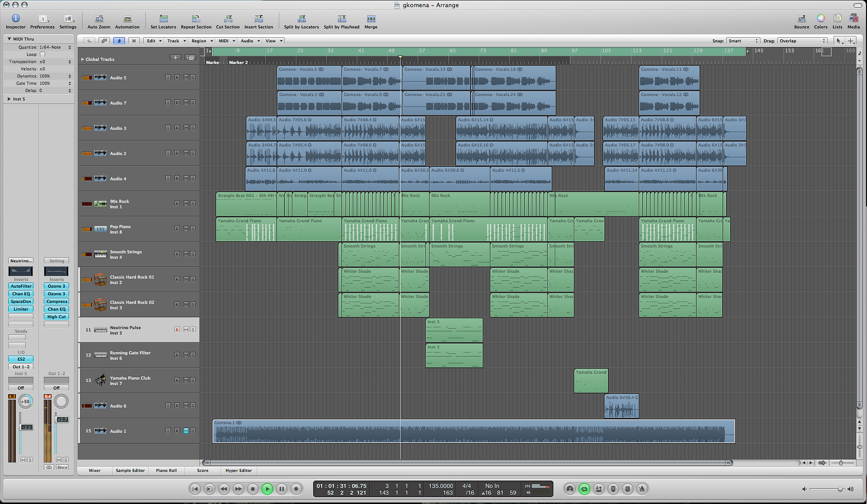Open the Hyper Editor tab

[x=239, y=470]
